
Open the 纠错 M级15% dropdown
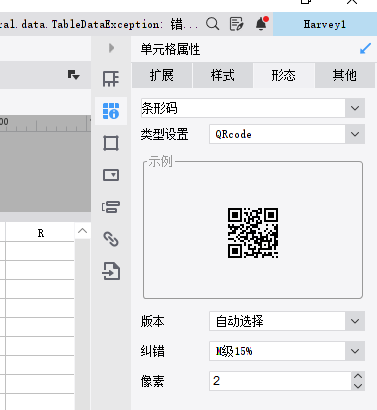pos(287,351)
